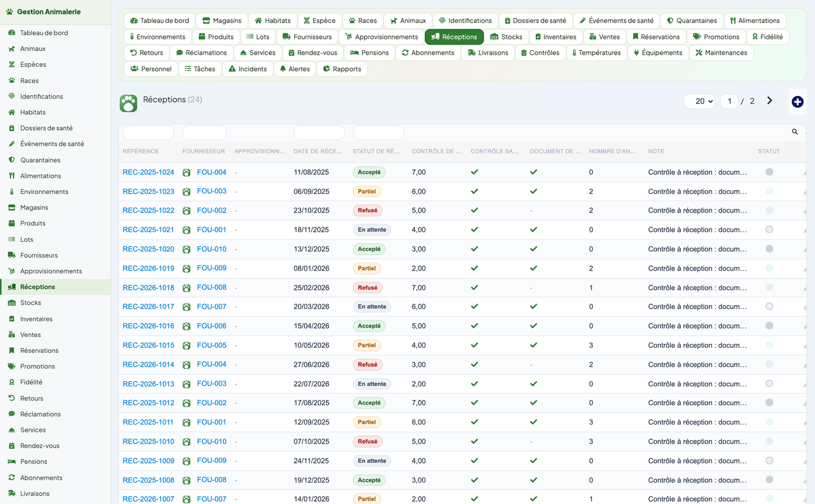Open reception REC-2025-1023 link
815x504 pixels.
coord(148,192)
